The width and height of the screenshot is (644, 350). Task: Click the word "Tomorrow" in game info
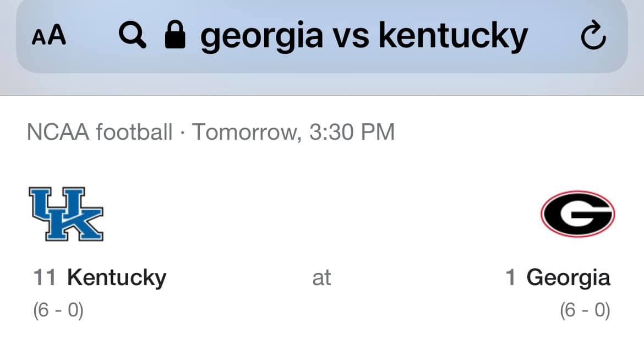246,132
